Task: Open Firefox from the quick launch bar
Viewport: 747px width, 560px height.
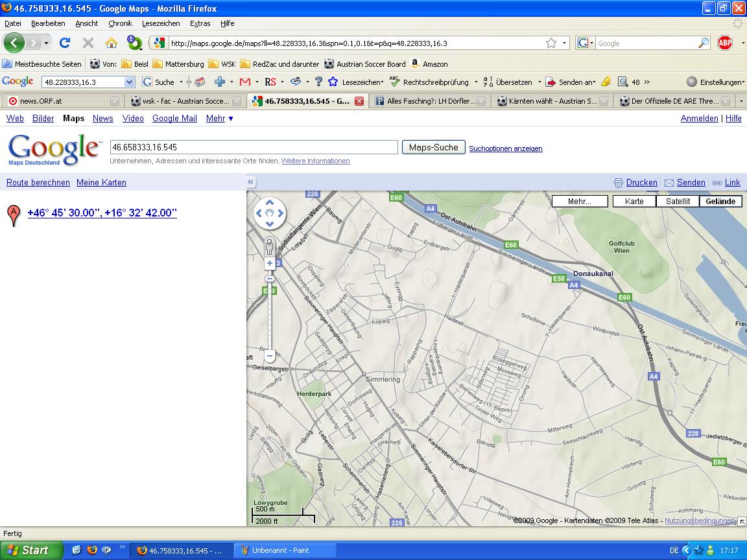Action: pyautogui.click(x=91, y=550)
